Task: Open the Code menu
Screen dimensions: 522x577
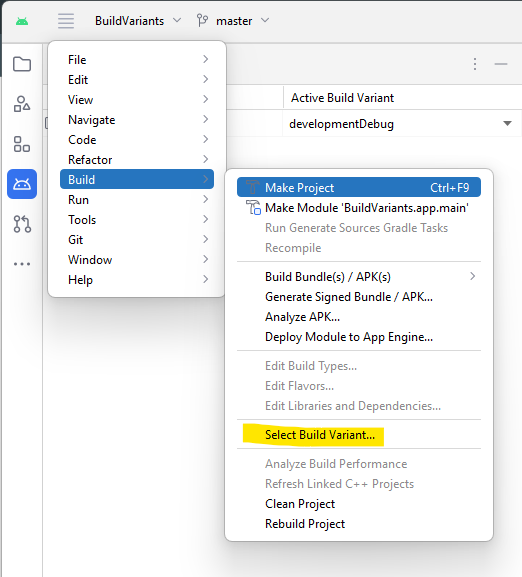Action: 137,139
